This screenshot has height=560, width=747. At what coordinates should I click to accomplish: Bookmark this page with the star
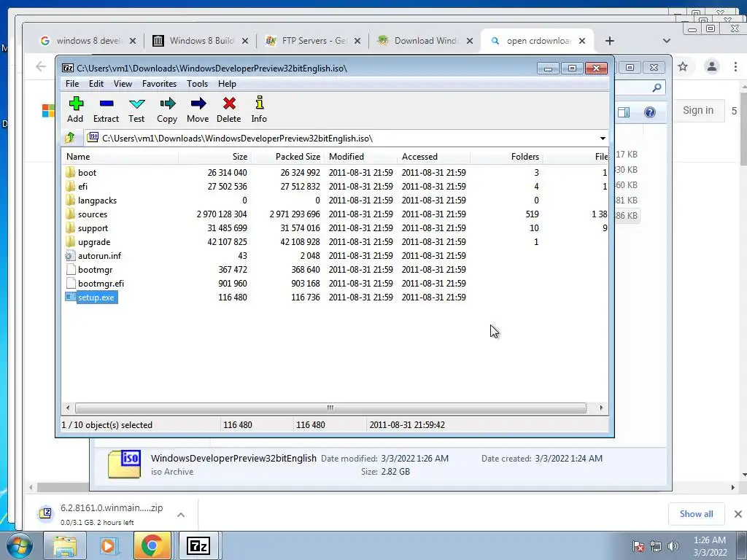(x=683, y=66)
